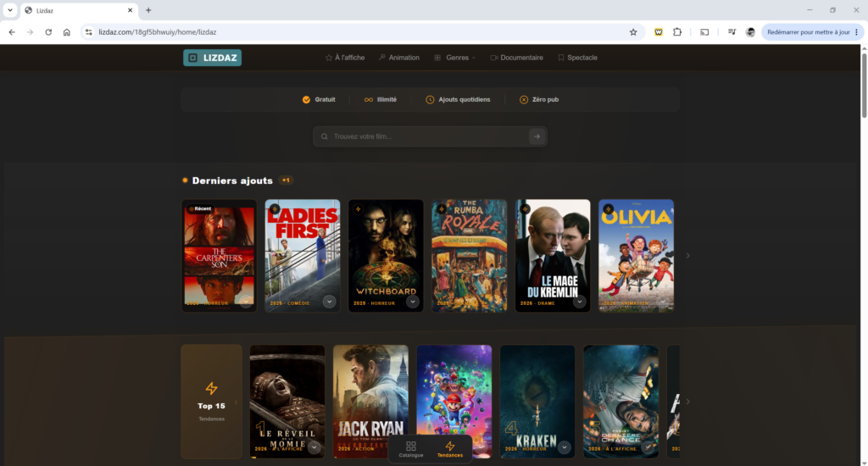Image resolution: width=868 pixels, height=466 pixels.
Task: Reload the page
Action: (48, 32)
